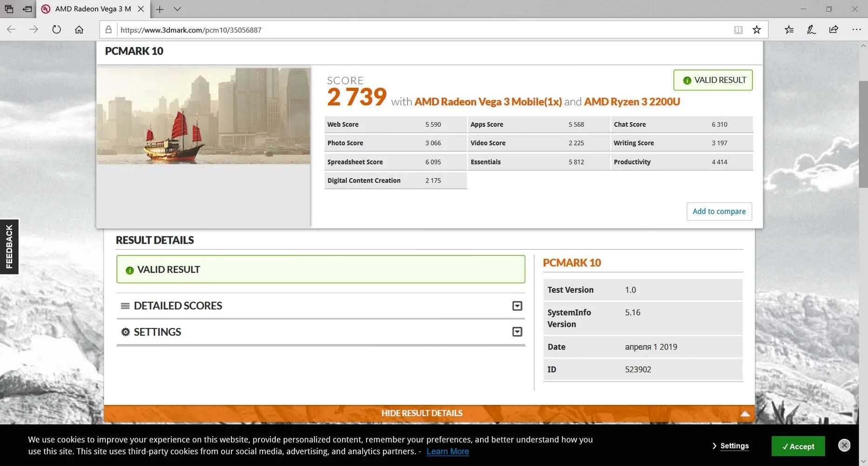This screenshot has width=868, height=466.
Task: Open the Favorites hub icon
Action: pos(789,30)
